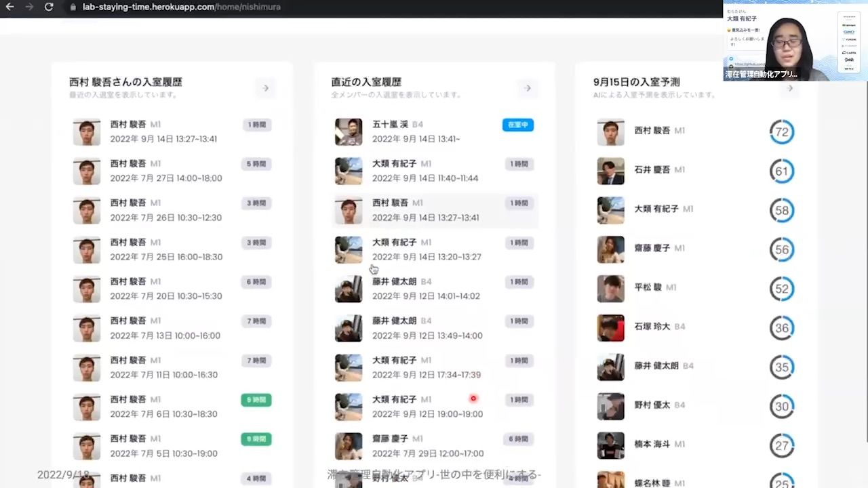868x488 pixels.
Task: Open 西村 駿吾 history panel arrow
Action: [x=266, y=88]
